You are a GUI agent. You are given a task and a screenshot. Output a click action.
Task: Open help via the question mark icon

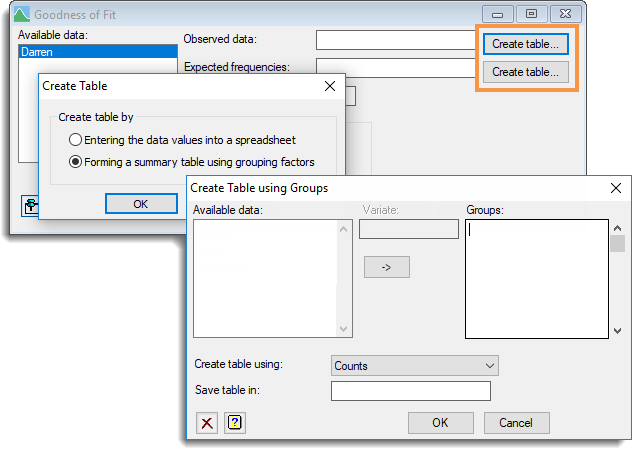pyautogui.click(x=235, y=422)
